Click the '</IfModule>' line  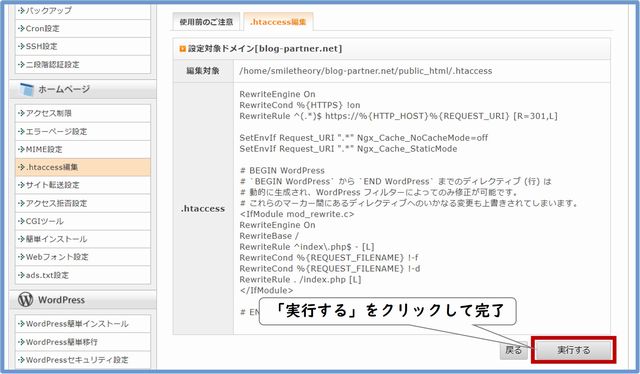pos(266,290)
